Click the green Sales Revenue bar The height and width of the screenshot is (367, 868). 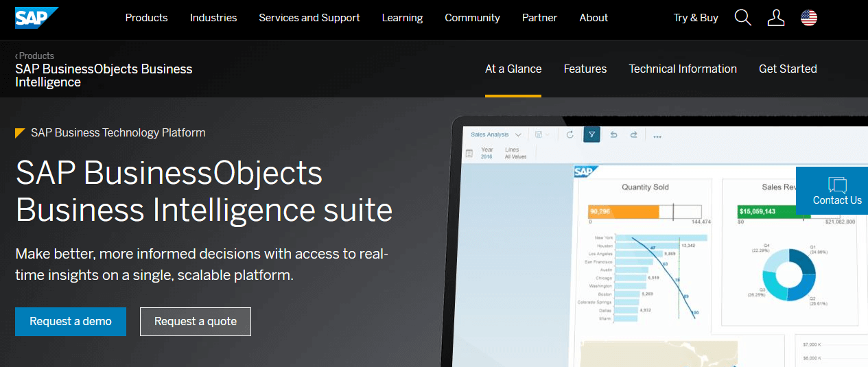(x=773, y=211)
